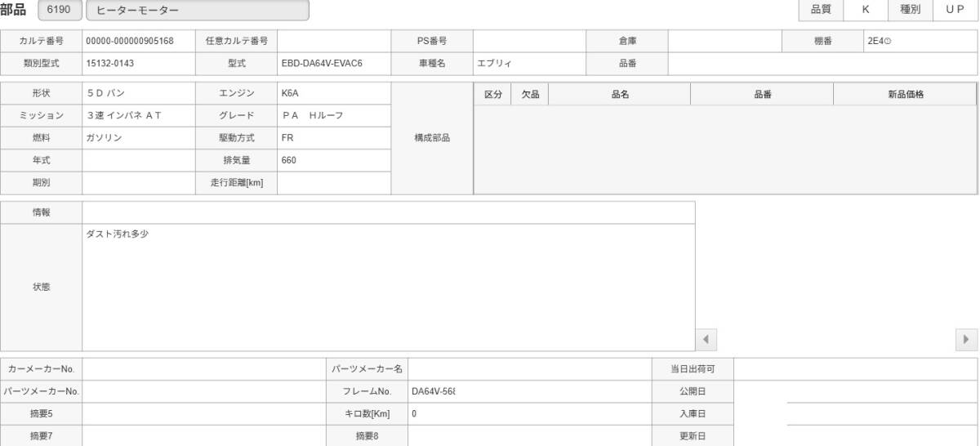
Task: Click the 欠品 column header
Action: tap(530, 95)
